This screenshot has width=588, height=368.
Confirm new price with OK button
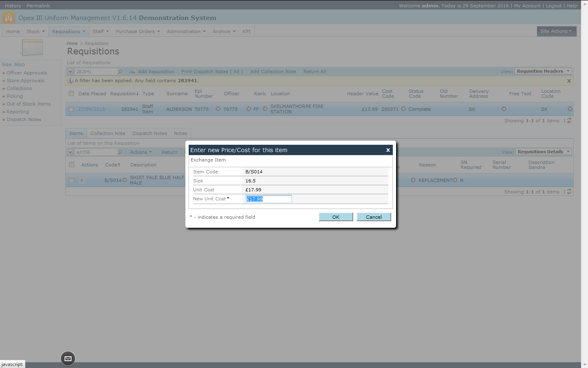[x=336, y=217]
